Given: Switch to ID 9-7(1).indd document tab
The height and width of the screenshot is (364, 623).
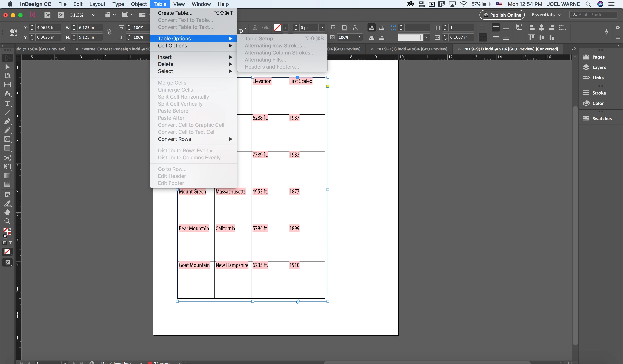Looking at the screenshot, I should pos(412,49).
